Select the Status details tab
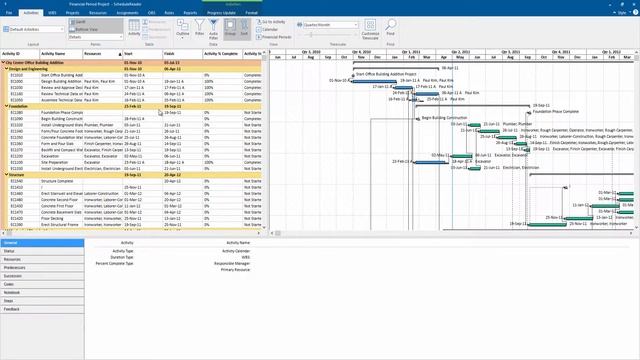Image resolution: width=640 pixels, height=360 pixels. (42, 251)
